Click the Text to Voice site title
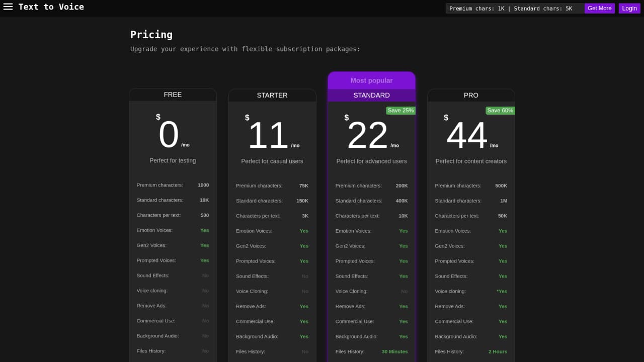The height and width of the screenshot is (362, 644). point(51,7)
